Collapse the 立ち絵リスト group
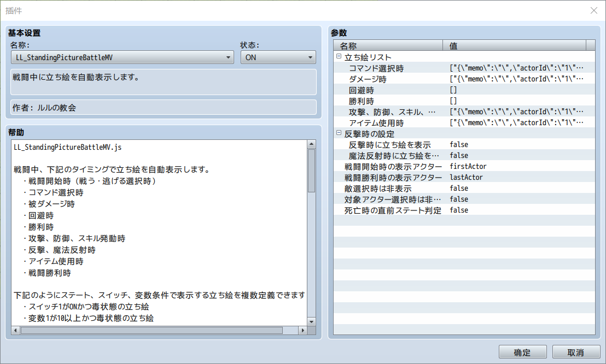Screen dimensions: 606x364 point(339,56)
